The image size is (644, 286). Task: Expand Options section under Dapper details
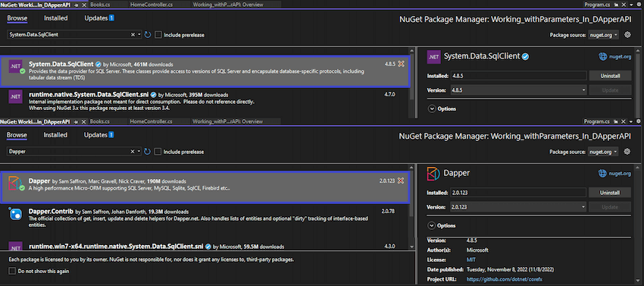tap(442, 226)
